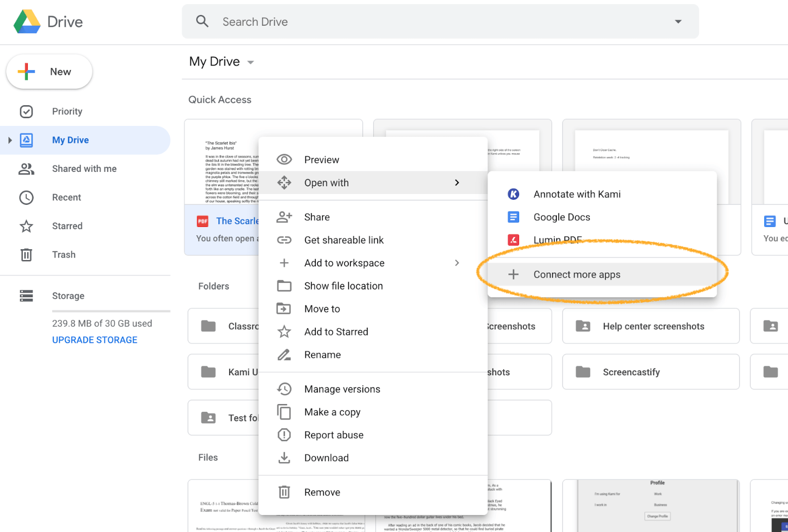The height and width of the screenshot is (532, 788).
Task: Click the Trash bin sidebar icon
Action: pyautogui.click(x=26, y=255)
